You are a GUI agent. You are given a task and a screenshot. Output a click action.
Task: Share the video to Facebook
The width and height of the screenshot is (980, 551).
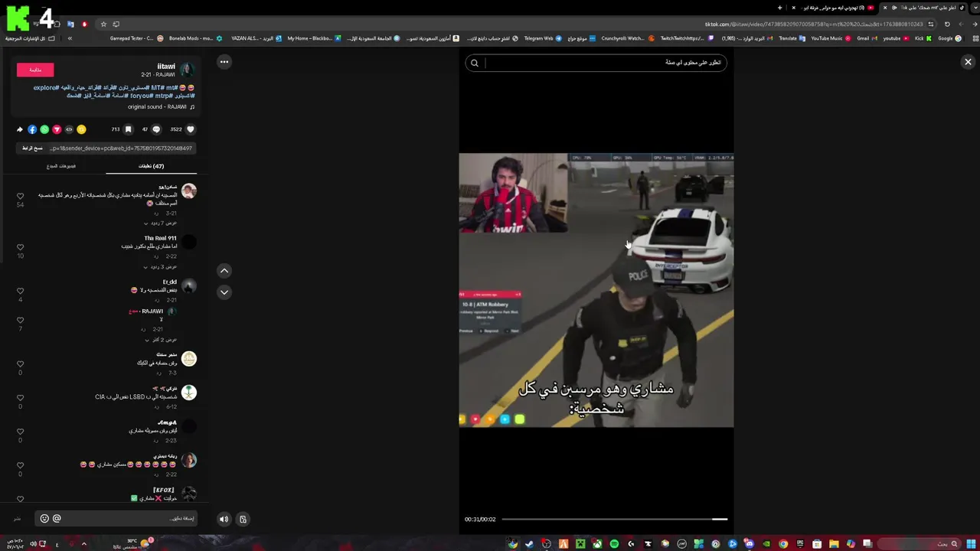pos(32,129)
